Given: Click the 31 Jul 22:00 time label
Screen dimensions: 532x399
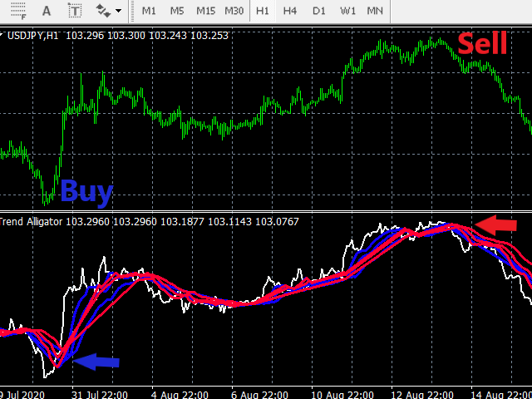Looking at the screenshot, I should (x=100, y=395).
